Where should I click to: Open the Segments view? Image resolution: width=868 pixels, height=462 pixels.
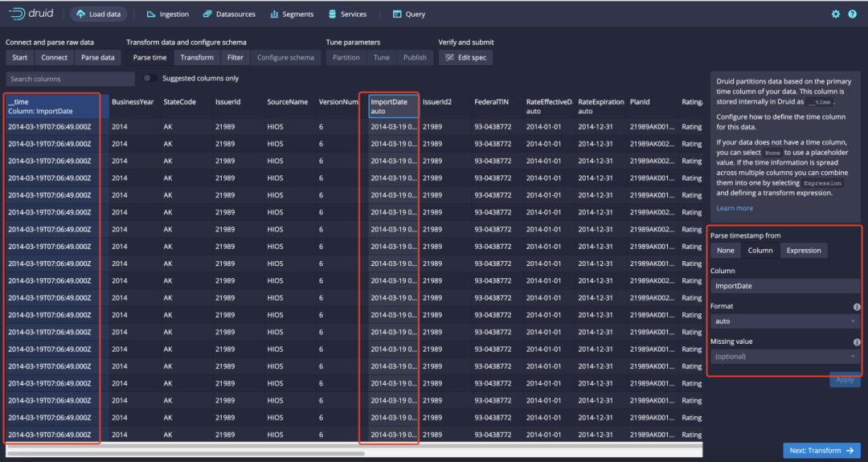tap(292, 14)
